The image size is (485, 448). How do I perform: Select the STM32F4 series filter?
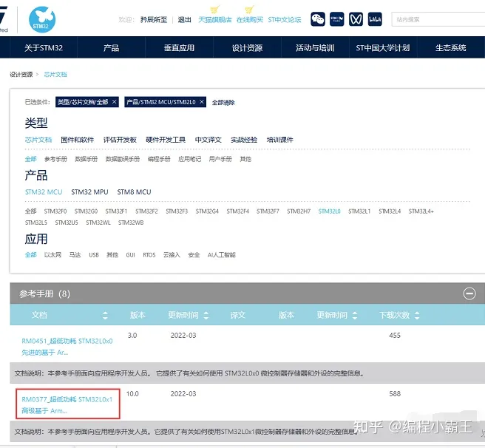pos(238,211)
